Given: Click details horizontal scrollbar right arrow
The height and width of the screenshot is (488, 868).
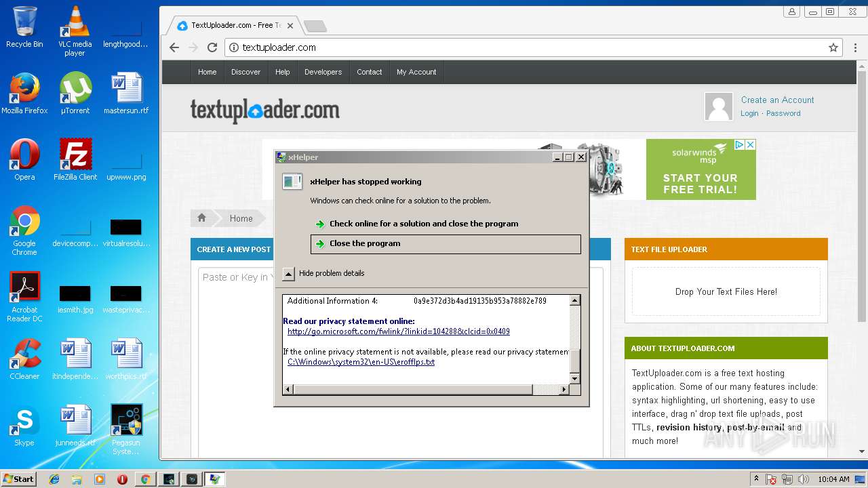Looking at the screenshot, I should coord(564,390).
